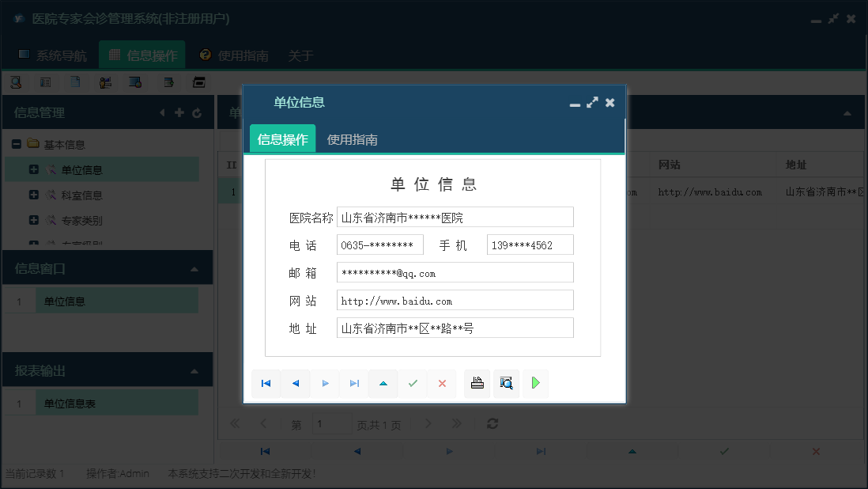
Task: Click the 关于 menu item
Action: [x=299, y=55]
